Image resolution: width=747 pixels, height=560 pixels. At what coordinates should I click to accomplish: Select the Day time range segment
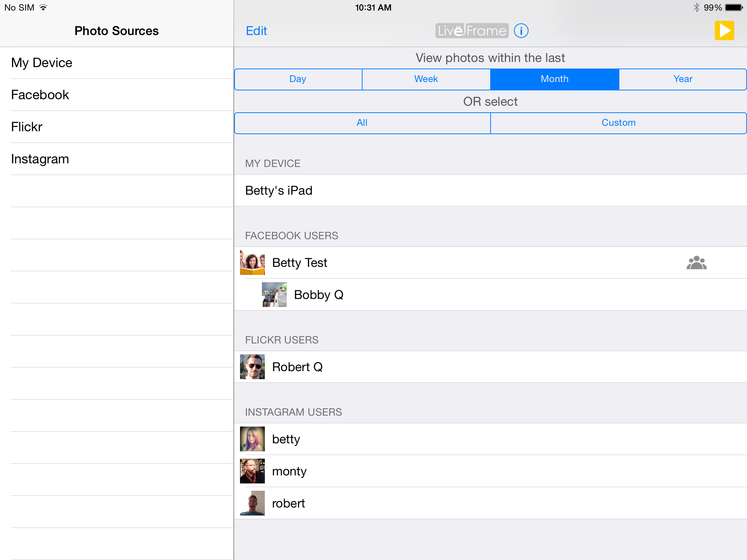pyautogui.click(x=298, y=79)
